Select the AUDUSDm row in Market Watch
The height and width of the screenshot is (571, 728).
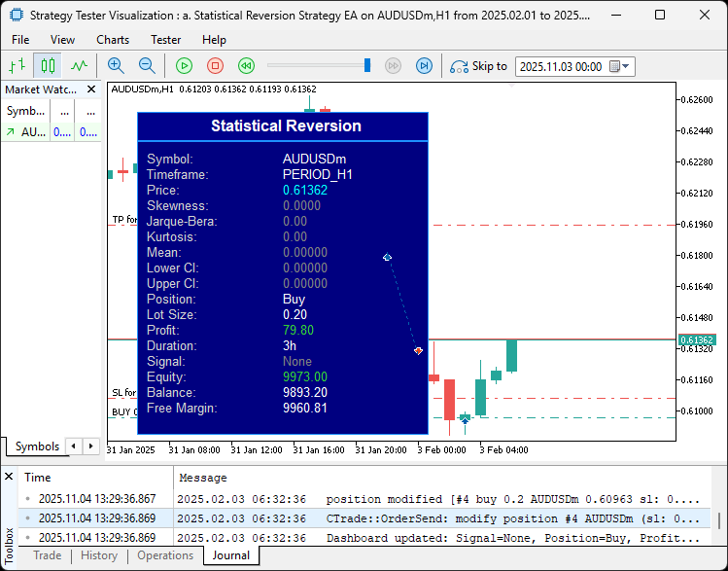52,132
